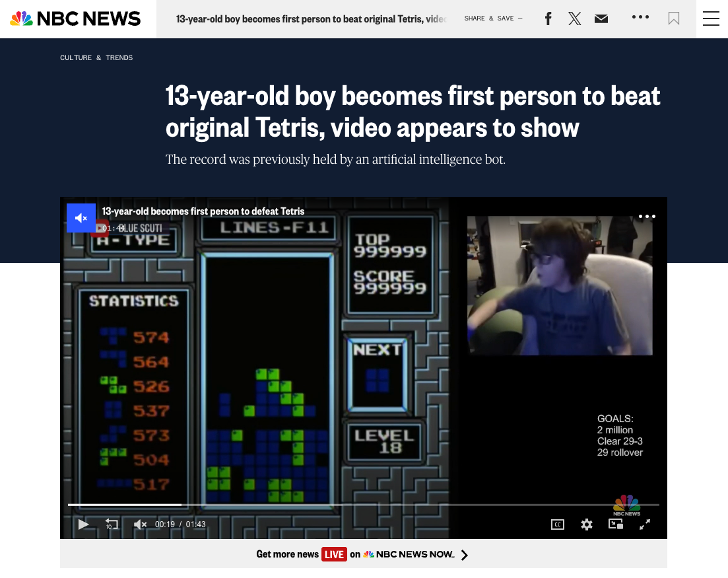Click the truncated headline in sticky header

coord(312,19)
